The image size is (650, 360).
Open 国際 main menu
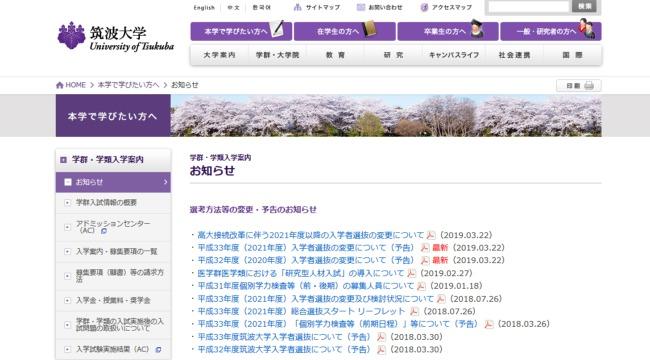click(x=572, y=55)
